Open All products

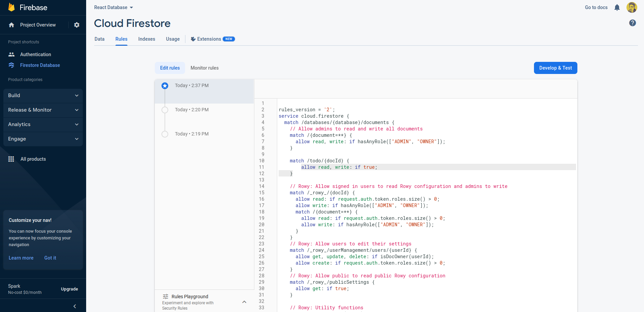[33, 159]
